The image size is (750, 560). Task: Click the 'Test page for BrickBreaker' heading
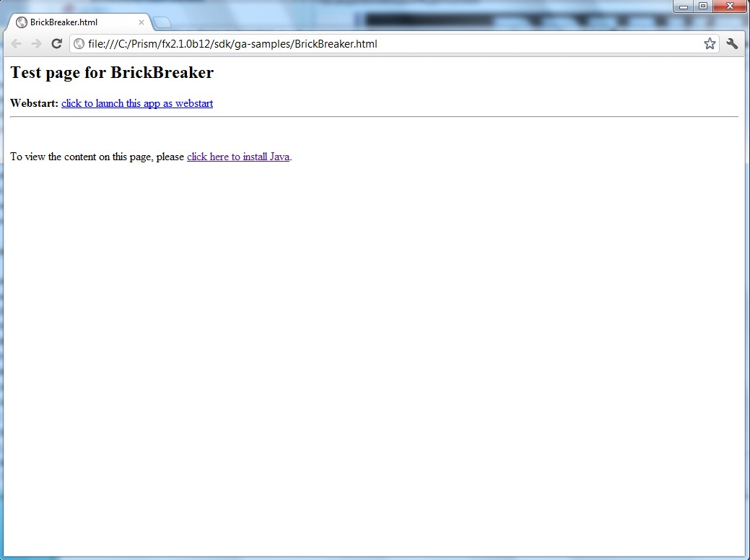coord(112,73)
